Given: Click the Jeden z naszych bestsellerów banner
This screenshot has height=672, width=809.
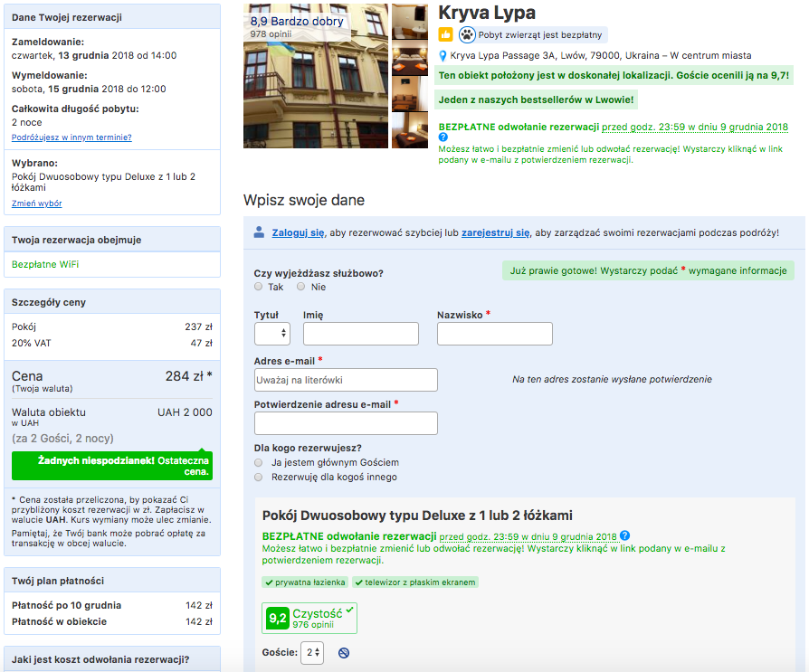Looking at the screenshot, I should click(536, 99).
